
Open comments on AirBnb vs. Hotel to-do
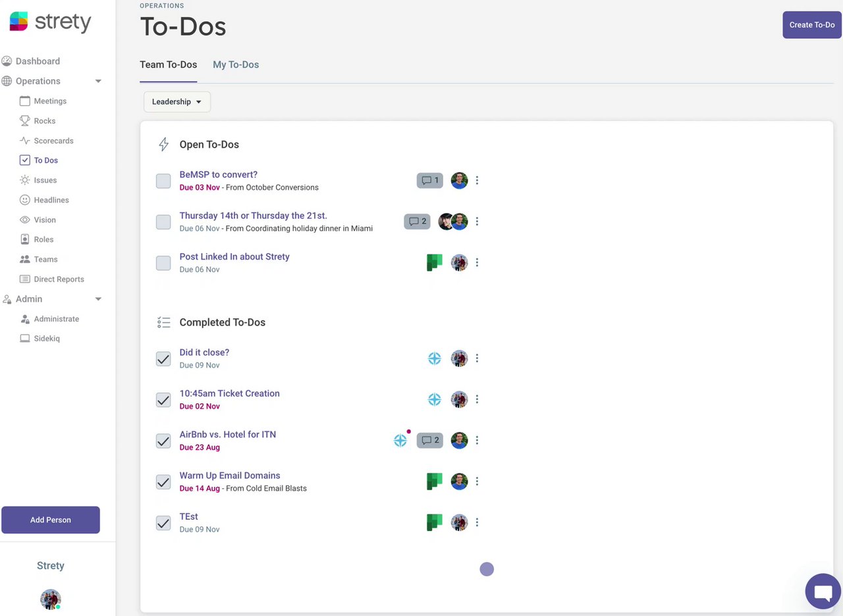(429, 440)
